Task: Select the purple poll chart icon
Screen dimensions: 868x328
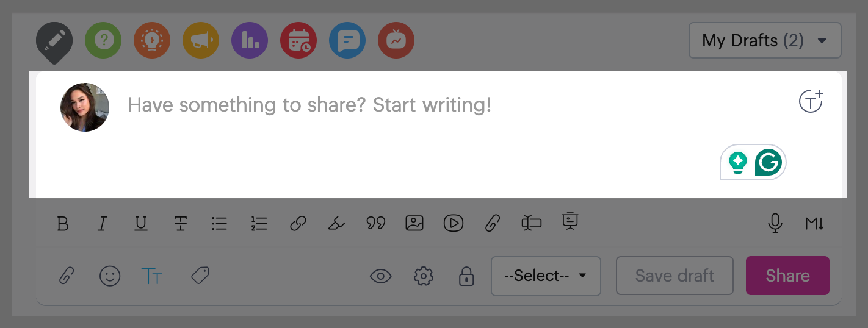Action: point(250,41)
